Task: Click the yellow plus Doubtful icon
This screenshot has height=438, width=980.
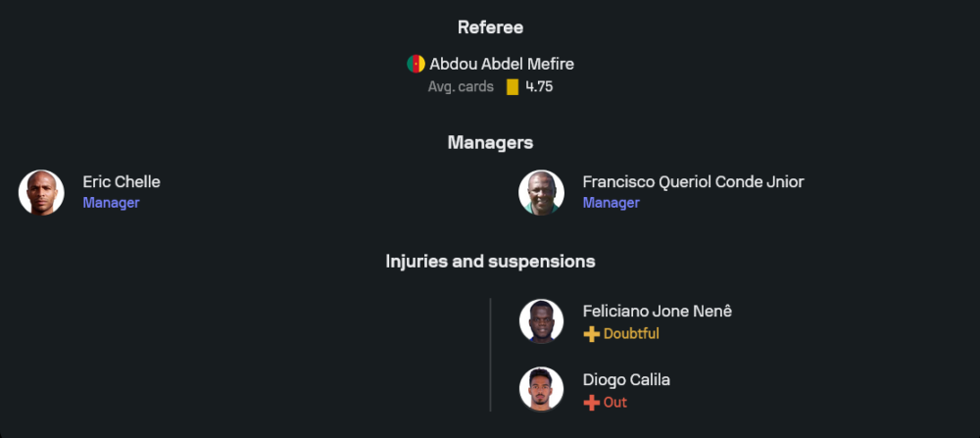Action: pyautogui.click(x=591, y=334)
